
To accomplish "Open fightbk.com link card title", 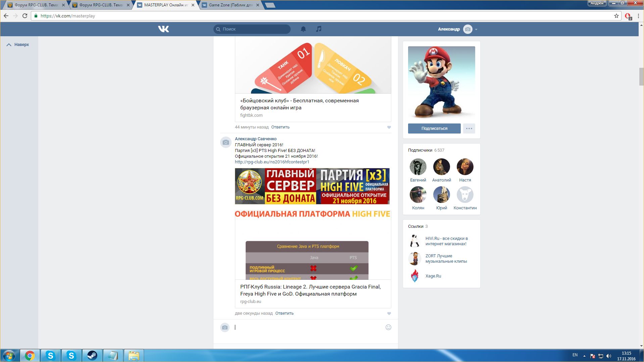I will 299,104.
